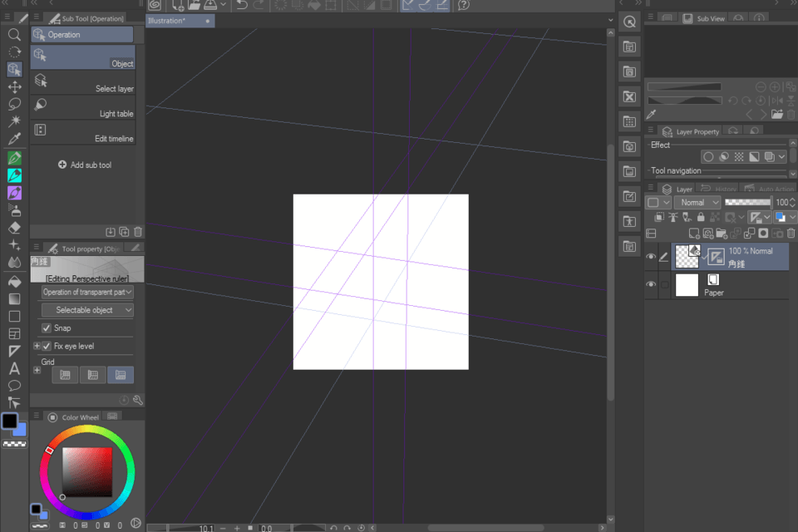Open document tab list chevron
The height and width of the screenshot is (532, 798).
(x=610, y=20)
